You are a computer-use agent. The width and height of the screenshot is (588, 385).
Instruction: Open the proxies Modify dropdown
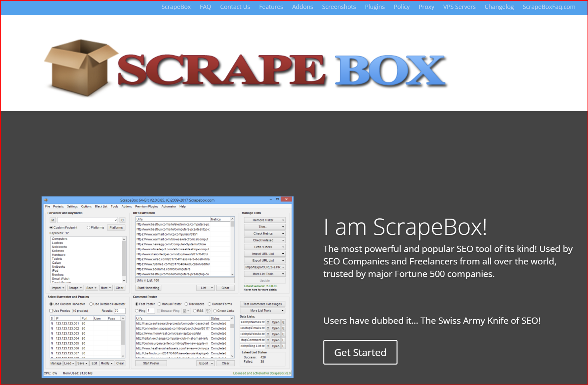point(107,363)
